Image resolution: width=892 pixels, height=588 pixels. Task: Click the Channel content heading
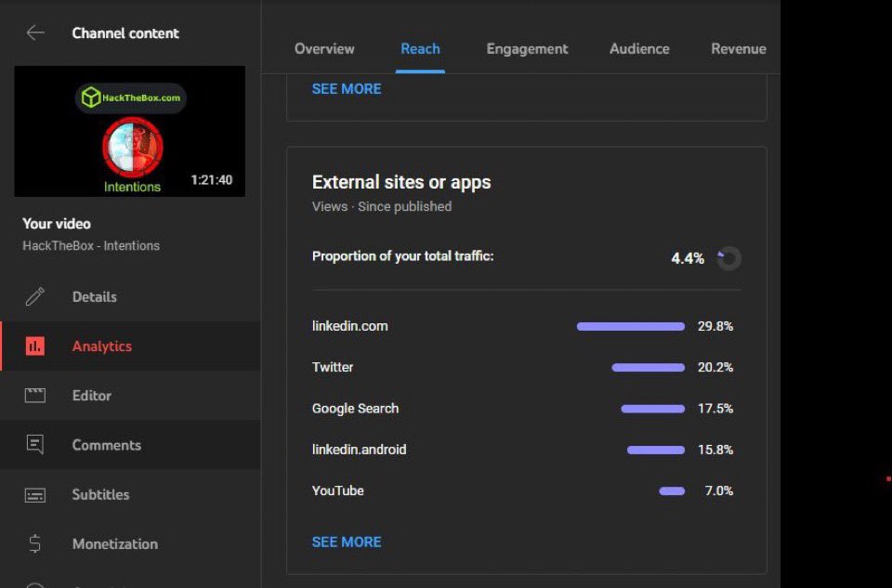(125, 33)
